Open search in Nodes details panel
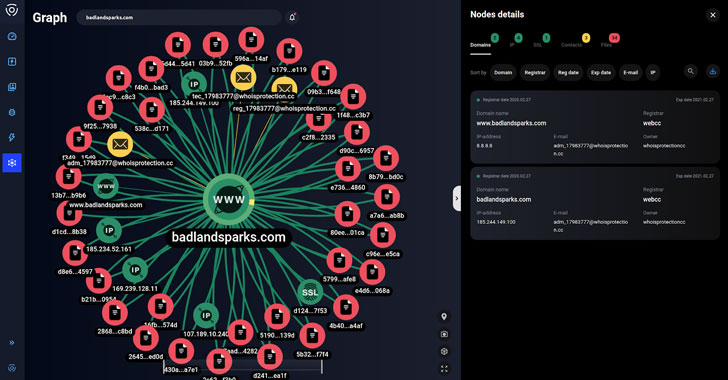728x380 pixels. [690, 71]
